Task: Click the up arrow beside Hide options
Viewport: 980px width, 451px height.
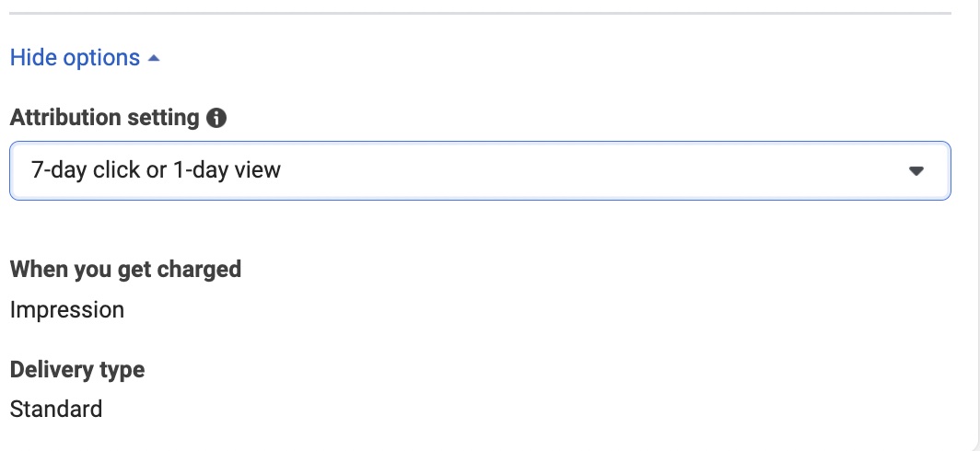Action: tap(154, 58)
